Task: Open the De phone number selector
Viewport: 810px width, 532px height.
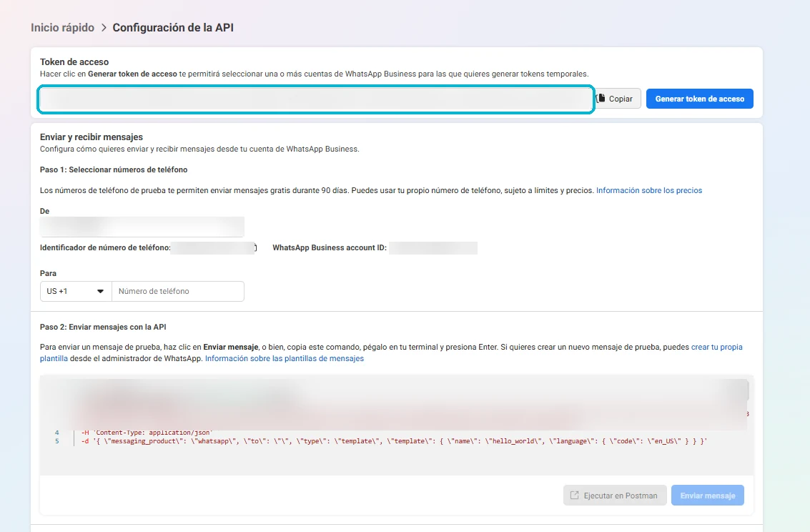Action: 142,227
